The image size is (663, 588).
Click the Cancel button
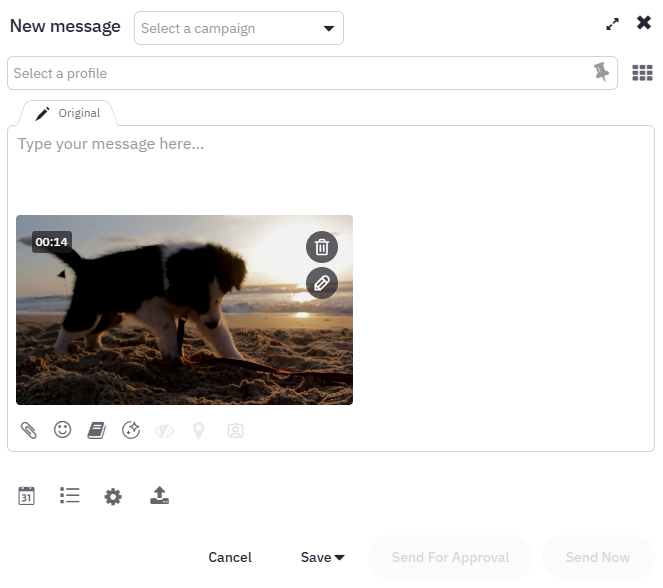coord(230,557)
